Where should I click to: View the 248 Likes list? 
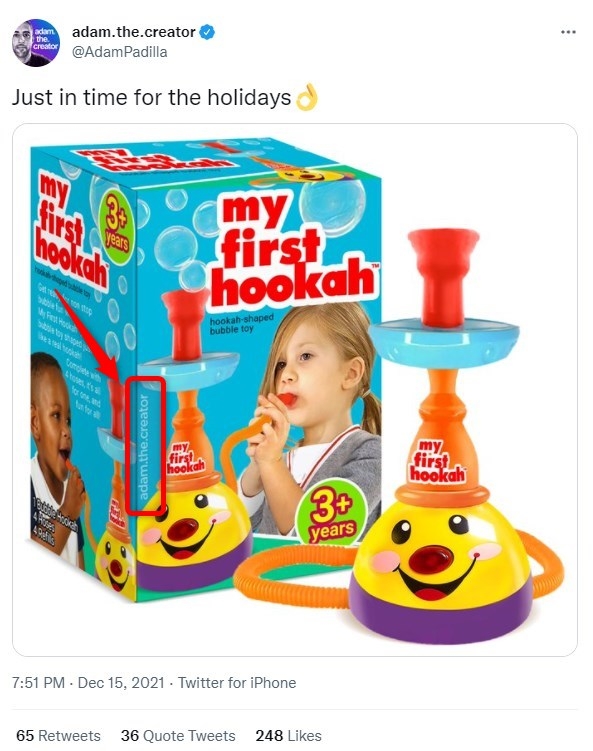coord(288,735)
